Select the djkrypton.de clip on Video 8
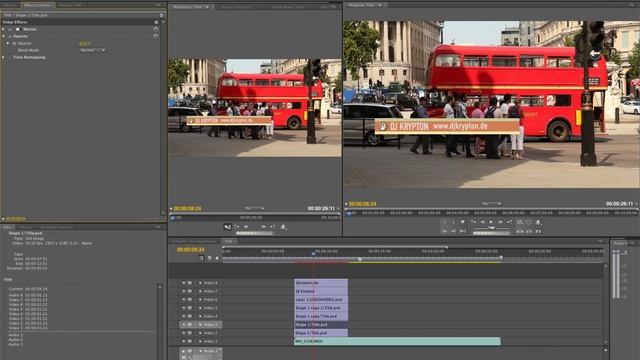This screenshot has height=360, width=640. [321, 282]
